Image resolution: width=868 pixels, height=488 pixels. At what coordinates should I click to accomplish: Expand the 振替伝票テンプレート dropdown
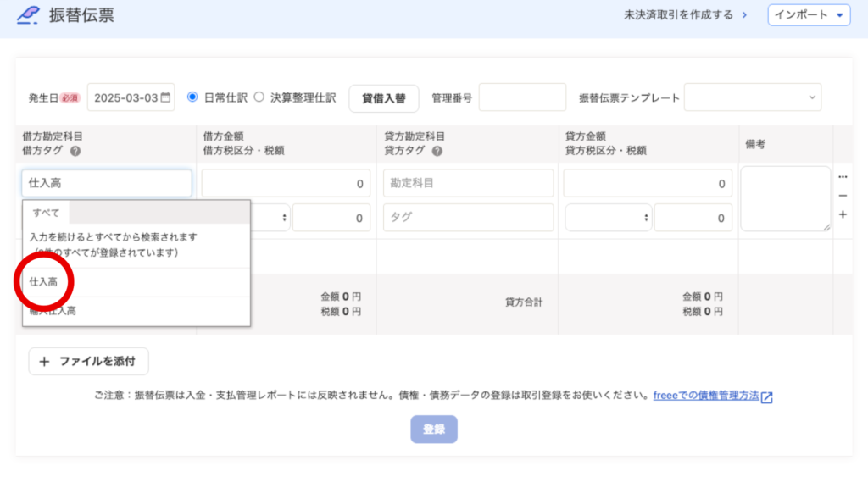point(753,97)
